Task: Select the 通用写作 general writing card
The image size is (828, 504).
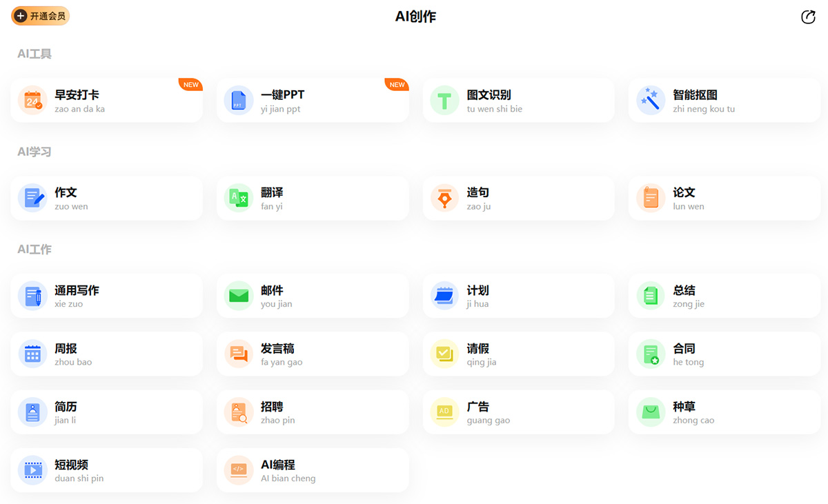Action: pyautogui.click(x=107, y=296)
